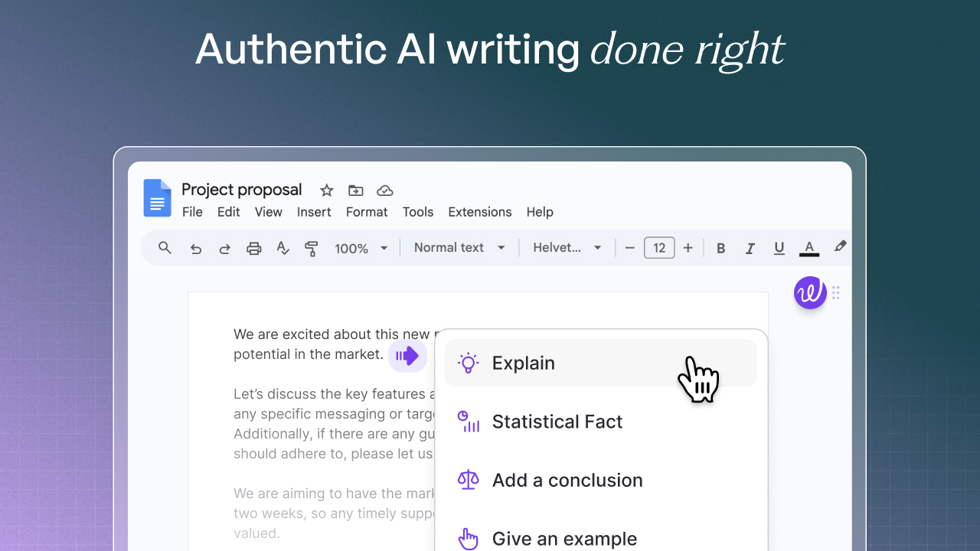Image resolution: width=980 pixels, height=551 pixels.
Task: Toggle bold formatting
Action: (x=720, y=247)
